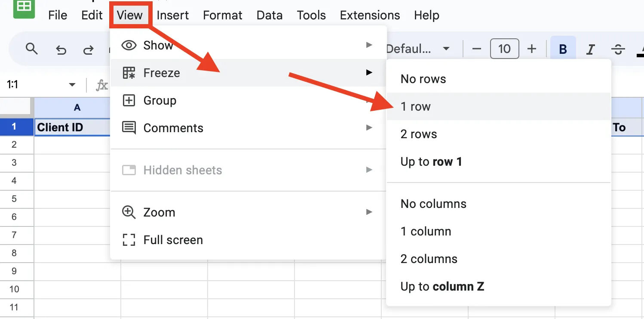Screen dimensions: 644x319
Task: Choose 2 rows in Freeze submenu
Action: point(499,134)
